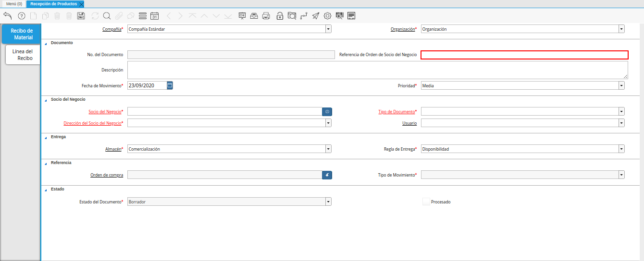Viewport: 644px width, 261px height.
Task: Switch to the Línea del Recibo tab
Action: pos(23,55)
